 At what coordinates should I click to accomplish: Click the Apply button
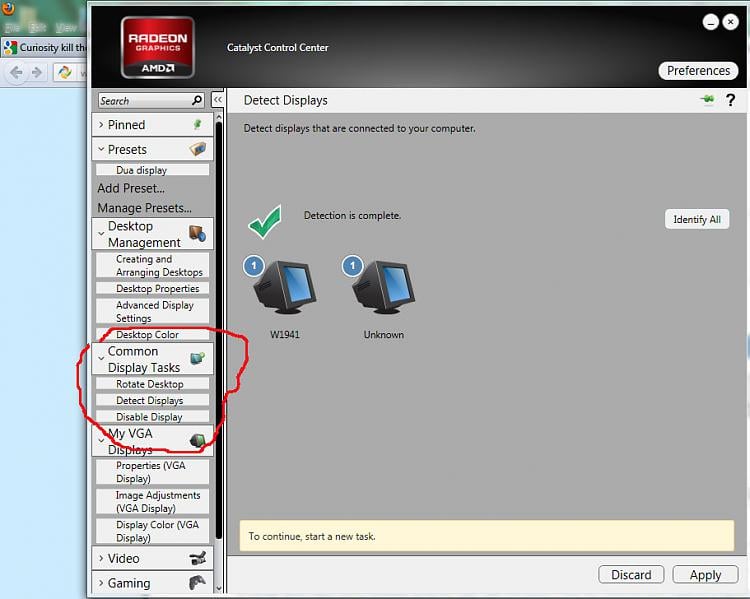pos(706,575)
